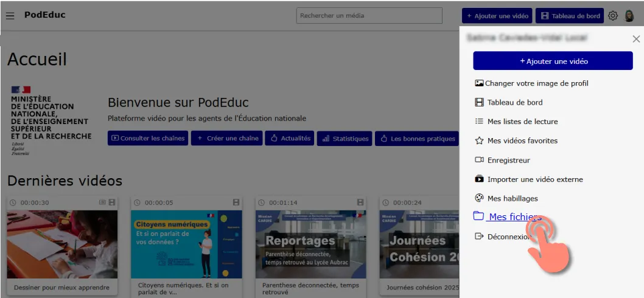Open the Statistiques button

coord(345,138)
